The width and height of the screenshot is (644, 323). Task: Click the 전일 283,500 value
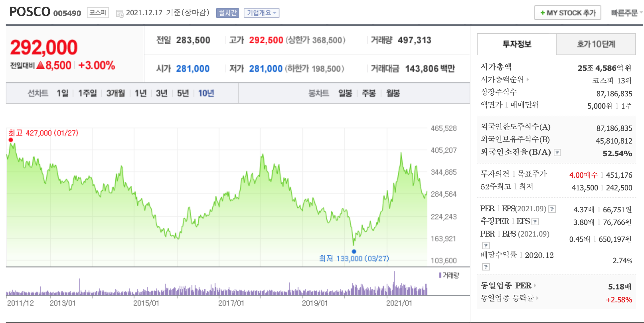pos(193,40)
